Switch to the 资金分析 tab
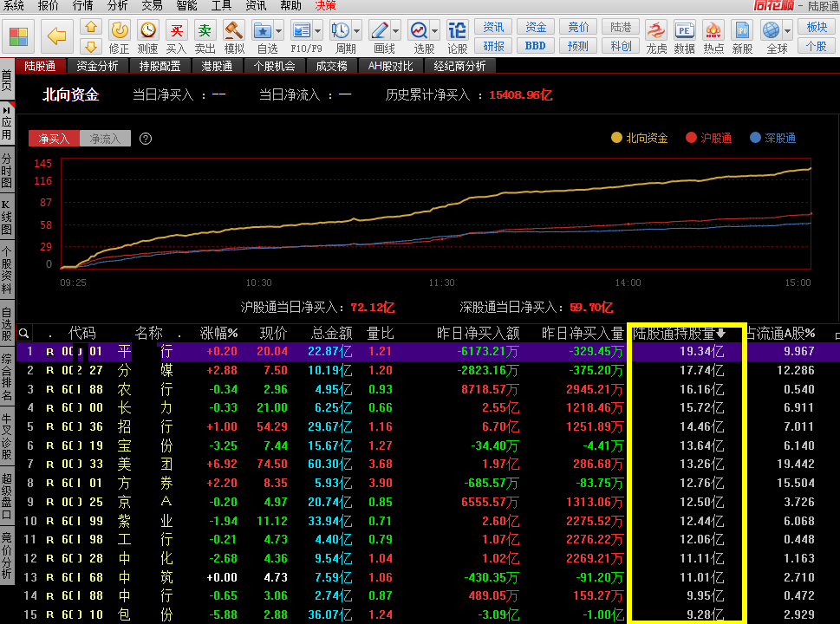This screenshot has width=840, height=624. [x=97, y=66]
